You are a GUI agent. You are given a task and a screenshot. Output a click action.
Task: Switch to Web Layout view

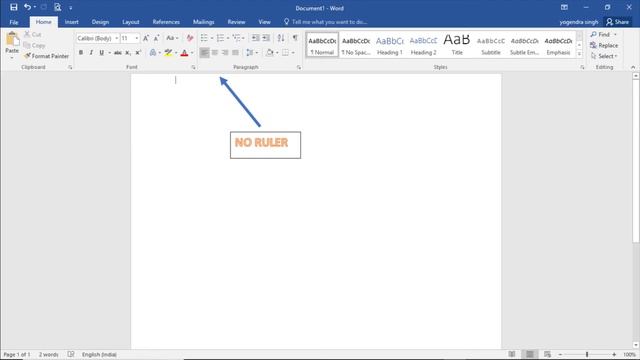click(547, 354)
